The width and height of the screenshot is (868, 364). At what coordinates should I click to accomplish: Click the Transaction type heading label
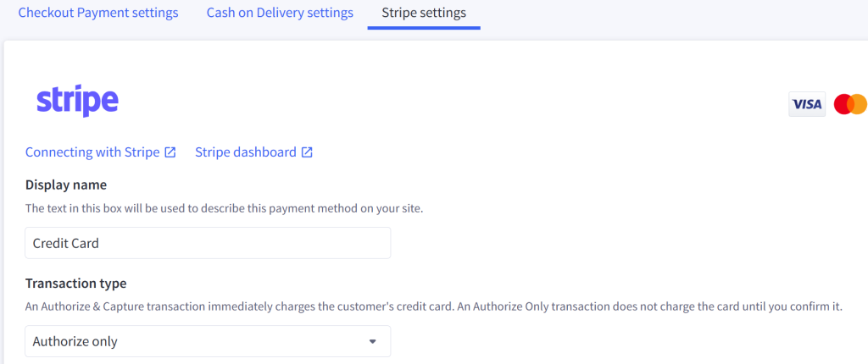(x=75, y=284)
